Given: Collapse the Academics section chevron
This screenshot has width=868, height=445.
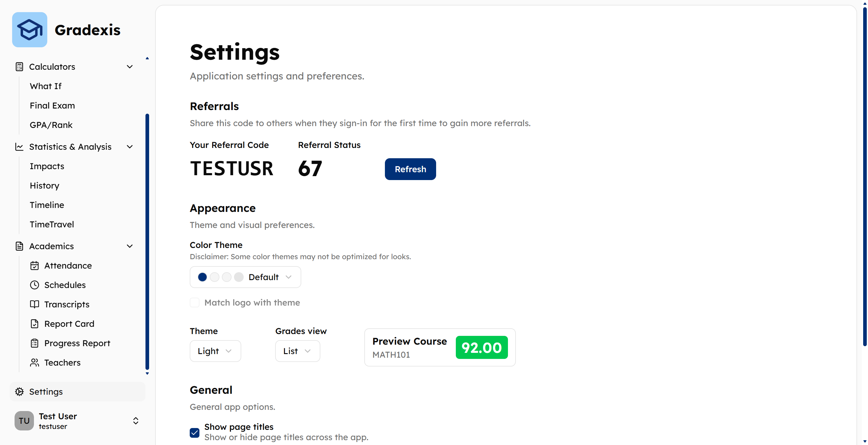Looking at the screenshot, I should pyautogui.click(x=130, y=246).
